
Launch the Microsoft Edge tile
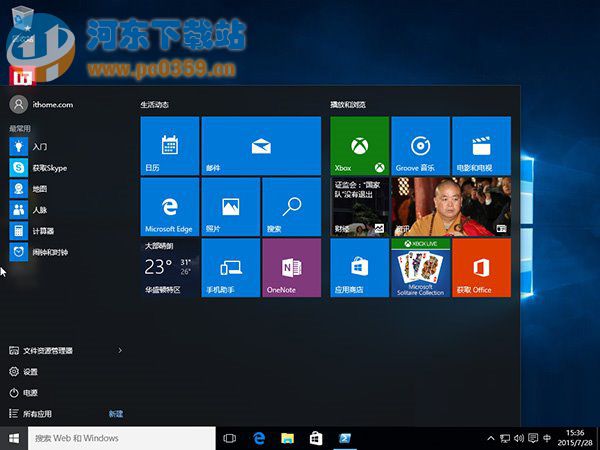(x=170, y=207)
